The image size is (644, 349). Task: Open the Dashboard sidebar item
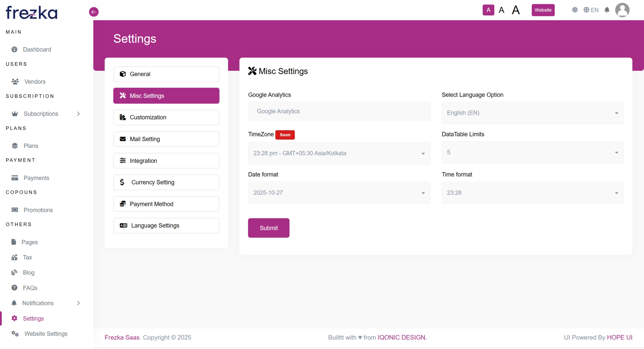point(37,49)
